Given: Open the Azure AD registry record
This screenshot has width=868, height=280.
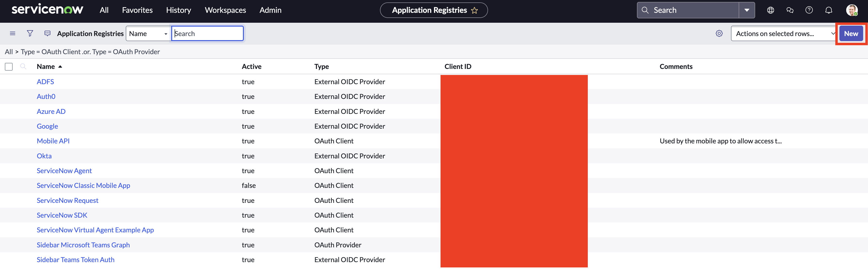Looking at the screenshot, I should [x=51, y=111].
